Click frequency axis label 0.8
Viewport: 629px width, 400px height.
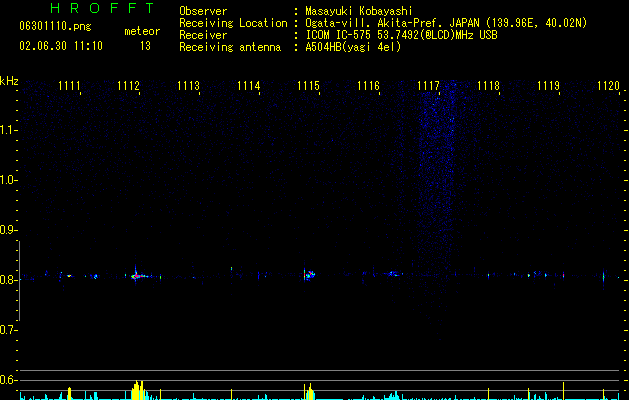click(x=8, y=280)
